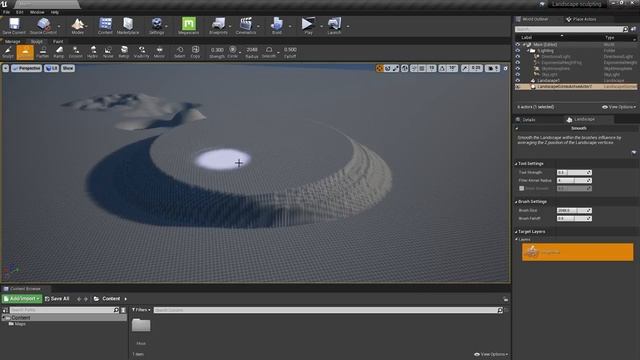Open the Content browser toolbar icon
640x360 pixels.
click(105, 26)
